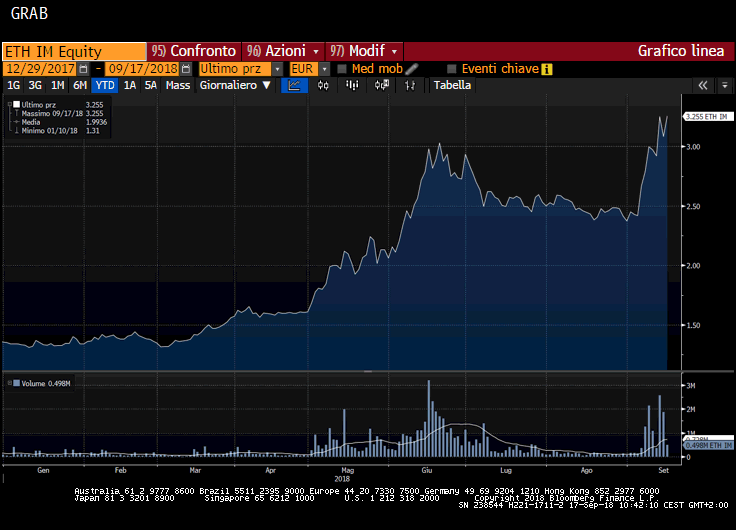Click the 3.255 ETH IM price marker
The width and height of the screenshot is (736, 530).
(x=704, y=117)
